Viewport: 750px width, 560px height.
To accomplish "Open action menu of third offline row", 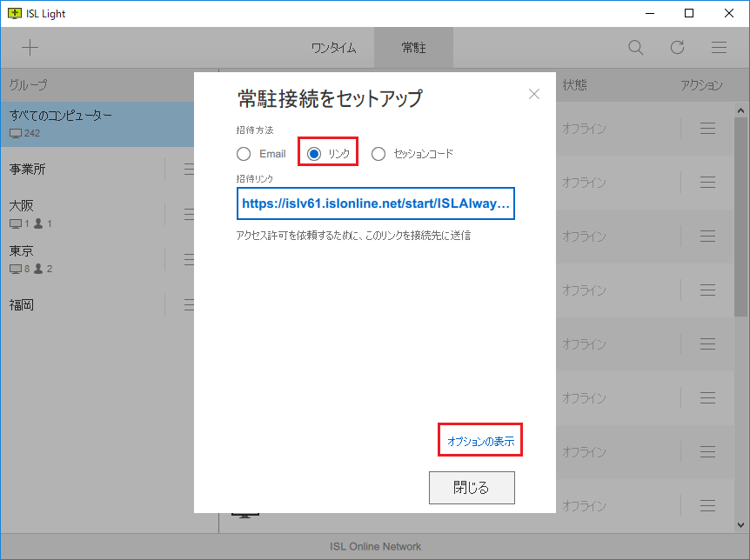I will point(707,236).
